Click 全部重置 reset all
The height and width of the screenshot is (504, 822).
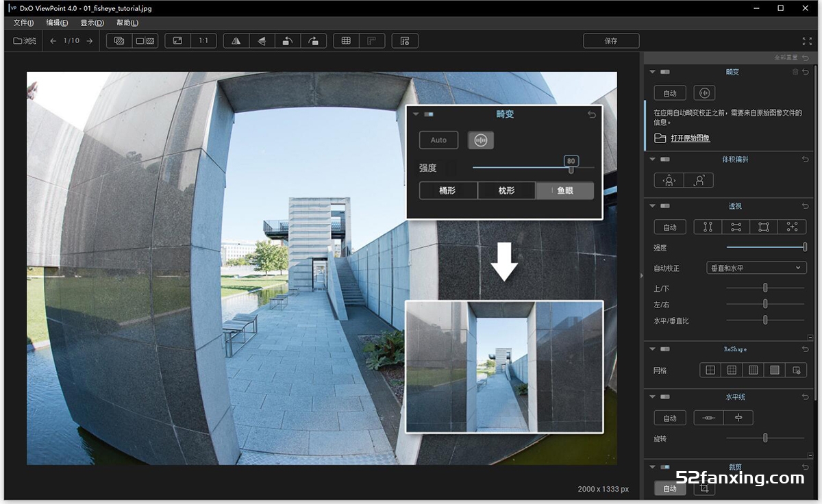(x=786, y=58)
